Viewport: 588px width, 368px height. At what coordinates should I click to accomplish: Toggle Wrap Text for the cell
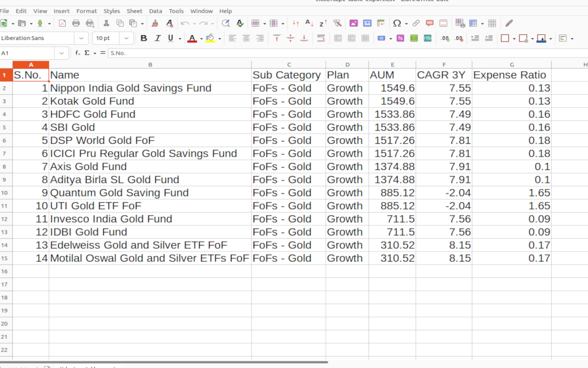tap(321, 39)
